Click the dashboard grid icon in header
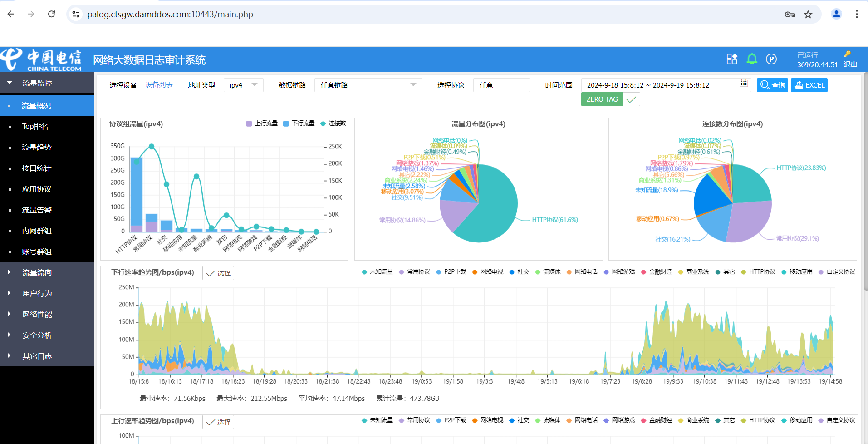Image resolution: width=868 pixels, height=444 pixels. coord(731,59)
